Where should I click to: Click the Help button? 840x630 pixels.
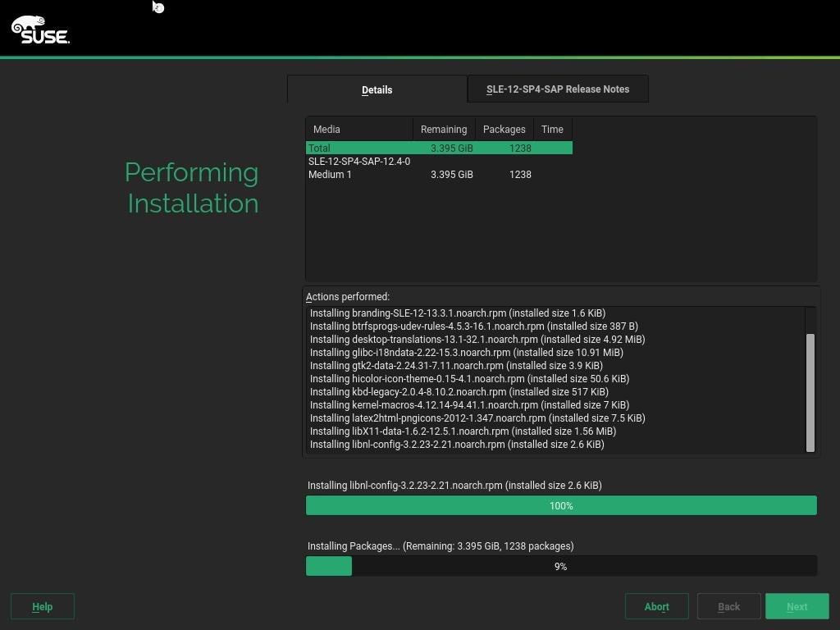[43, 606]
